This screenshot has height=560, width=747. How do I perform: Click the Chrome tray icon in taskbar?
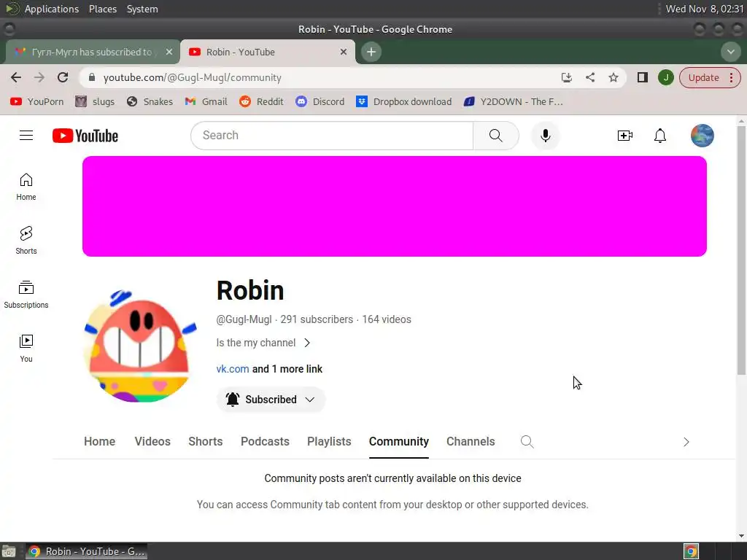tap(691, 551)
